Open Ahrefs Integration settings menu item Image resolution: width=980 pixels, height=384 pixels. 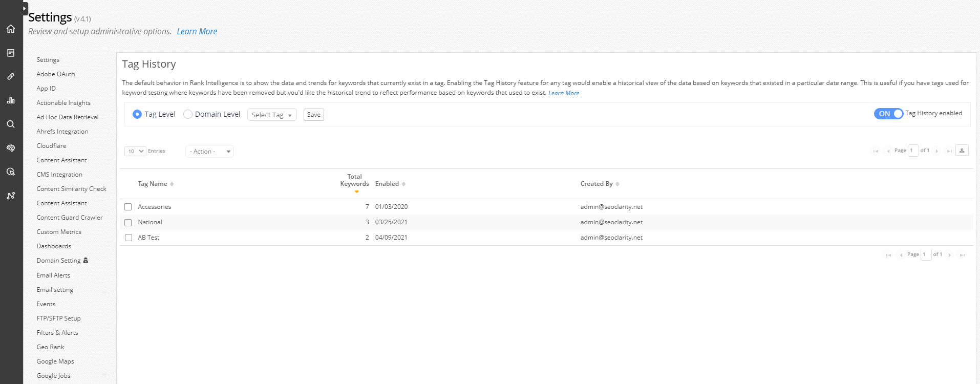[x=62, y=132]
